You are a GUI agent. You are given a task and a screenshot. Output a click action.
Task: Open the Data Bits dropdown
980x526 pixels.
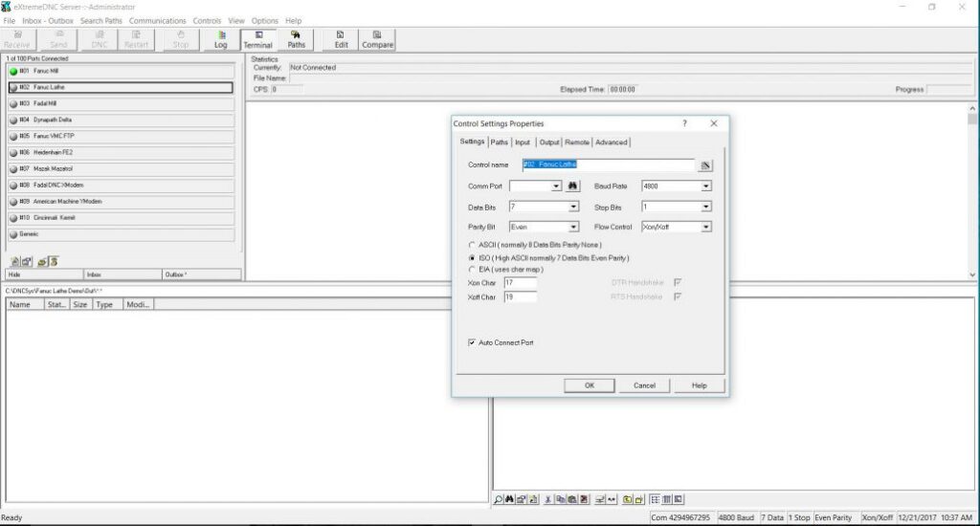pyautogui.click(x=573, y=207)
